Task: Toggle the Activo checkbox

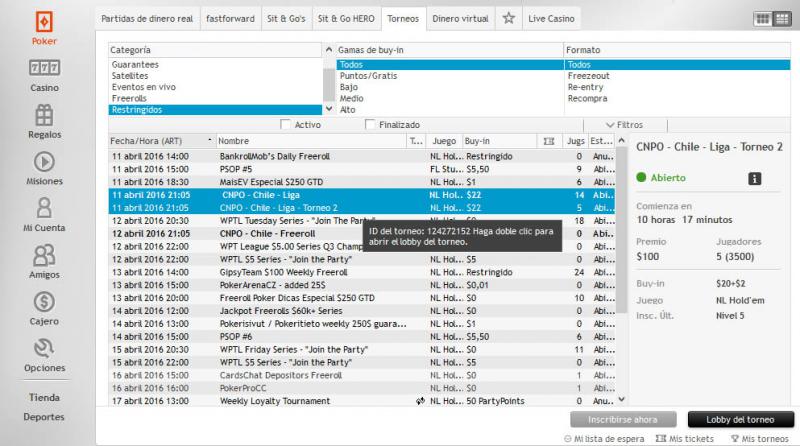Action: pyautogui.click(x=286, y=125)
